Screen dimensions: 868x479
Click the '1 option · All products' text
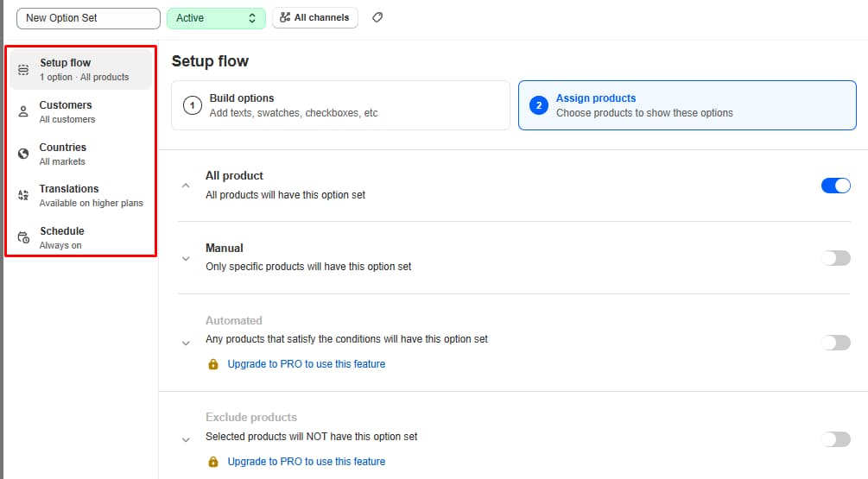click(x=84, y=77)
